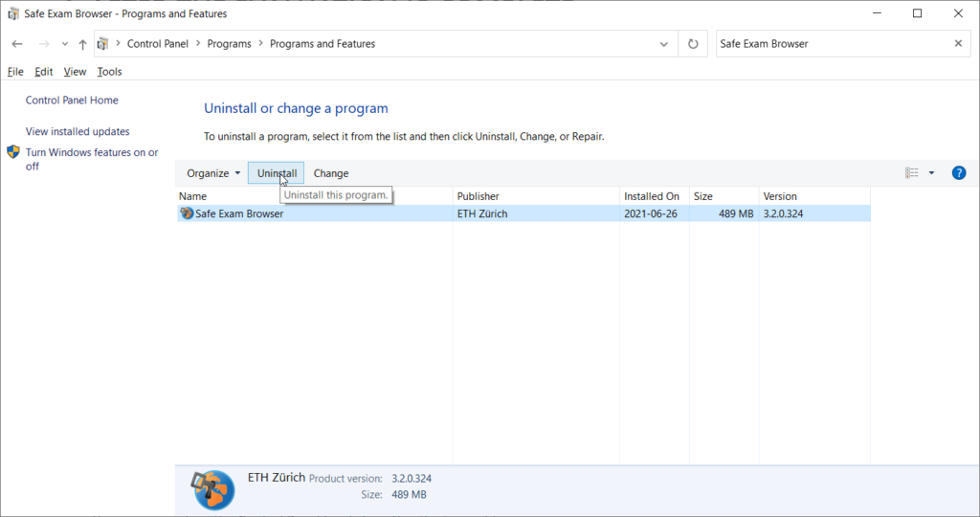Screen dimensions: 980x517
Task: Open the File menu
Action: [x=15, y=72]
